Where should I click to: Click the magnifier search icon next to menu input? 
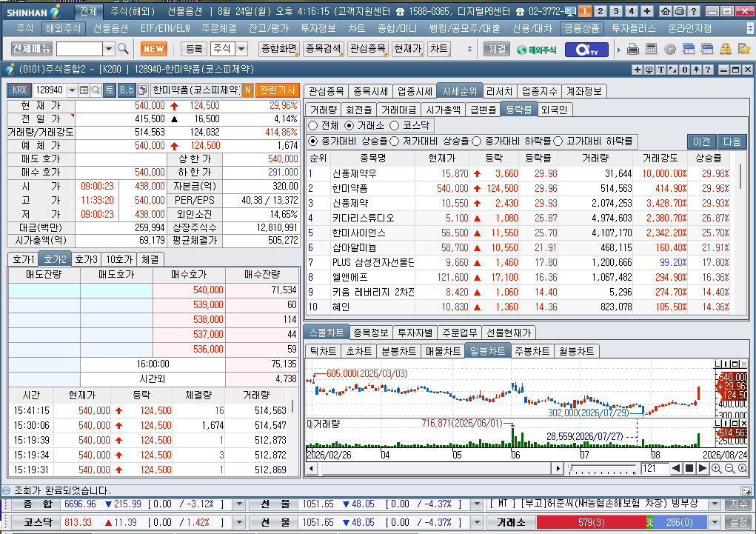123,49
